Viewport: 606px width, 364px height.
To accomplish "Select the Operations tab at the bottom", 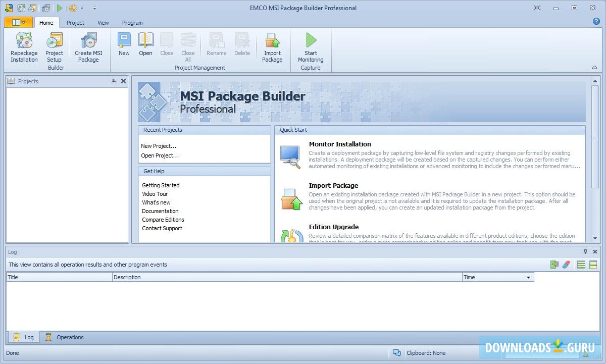I will tap(64, 337).
